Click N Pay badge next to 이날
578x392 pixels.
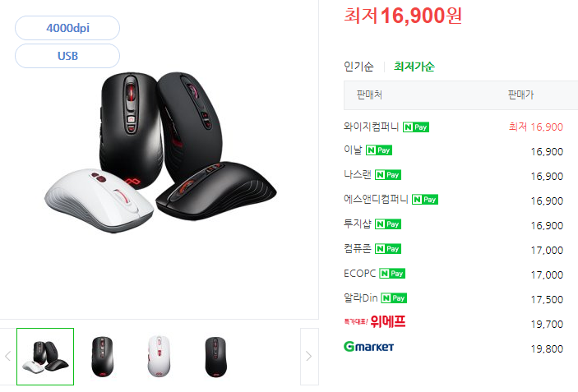[378, 150]
